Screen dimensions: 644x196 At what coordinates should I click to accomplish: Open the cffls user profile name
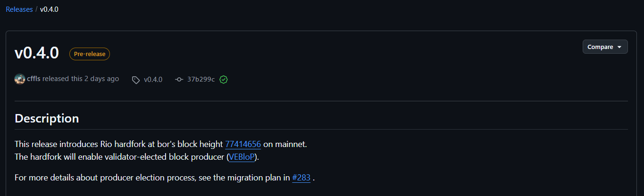[34, 79]
